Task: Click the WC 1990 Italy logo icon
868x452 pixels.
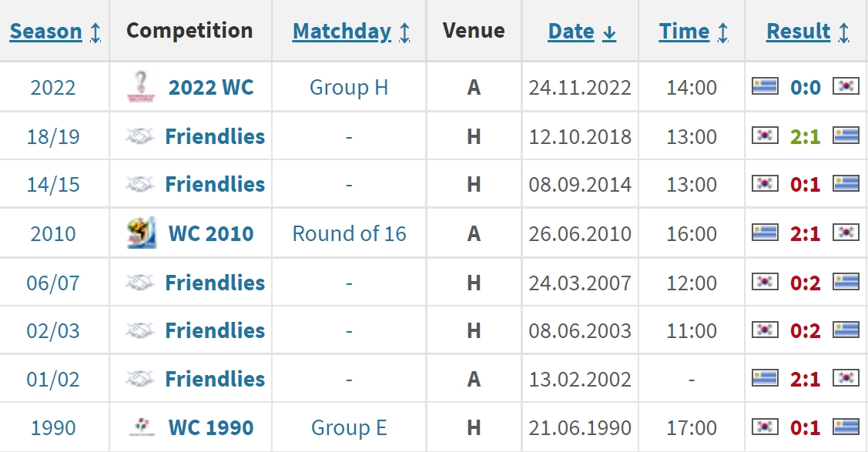Action: click(141, 427)
